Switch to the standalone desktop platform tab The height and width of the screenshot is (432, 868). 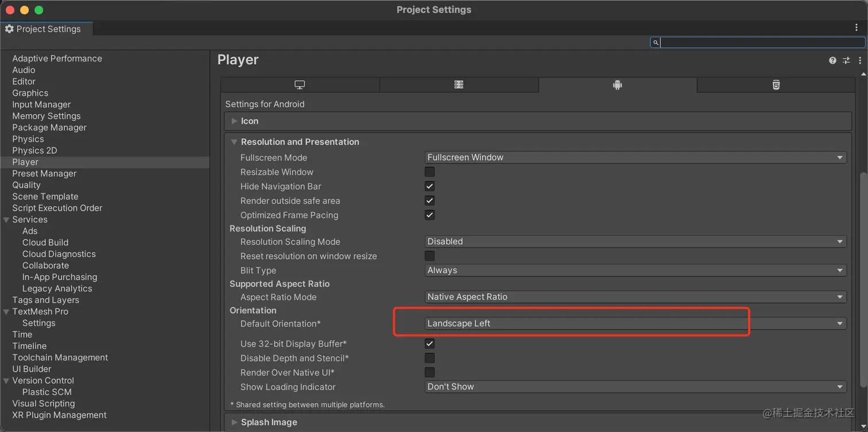(300, 85)
